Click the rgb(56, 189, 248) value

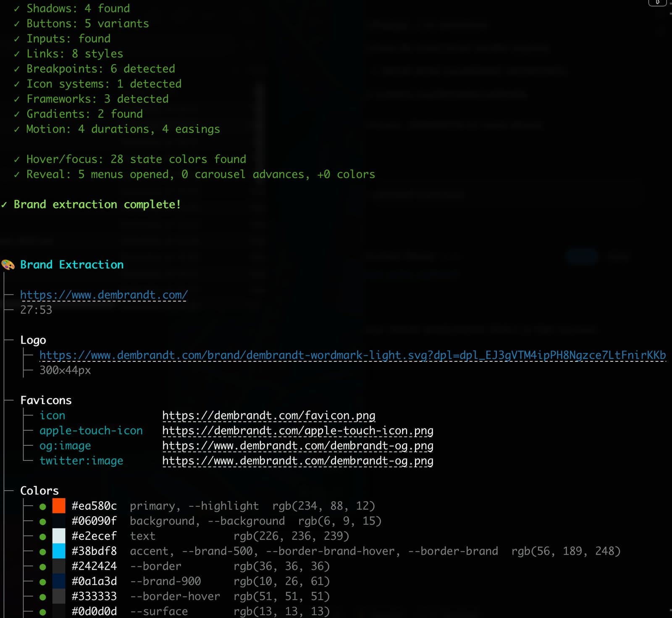[566, 551]
